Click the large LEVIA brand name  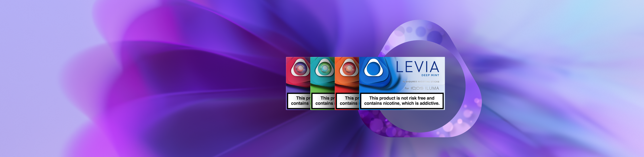[417, 67]
